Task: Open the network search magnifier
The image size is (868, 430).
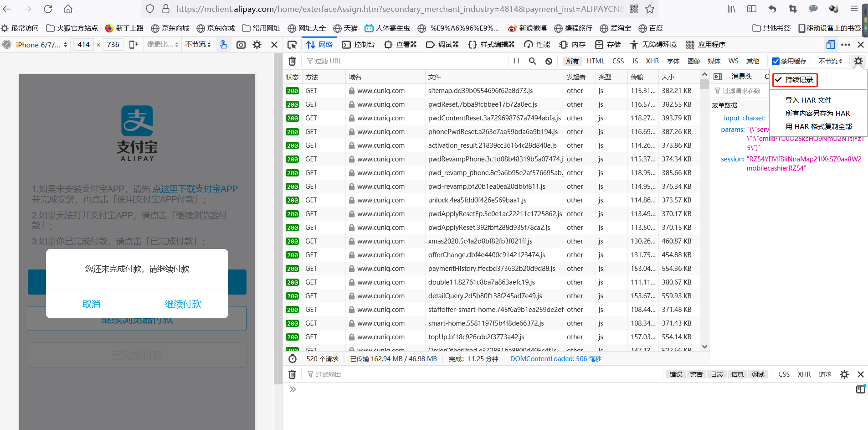Action: (x=532, y=61)
